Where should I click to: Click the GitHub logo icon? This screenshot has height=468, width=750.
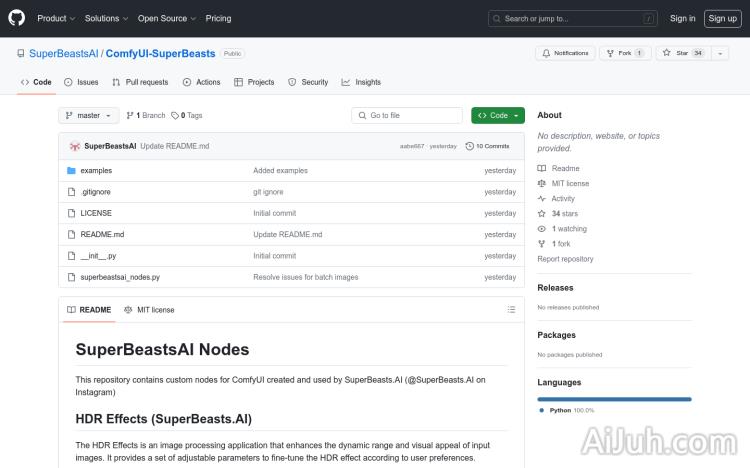tap(18, 18)
